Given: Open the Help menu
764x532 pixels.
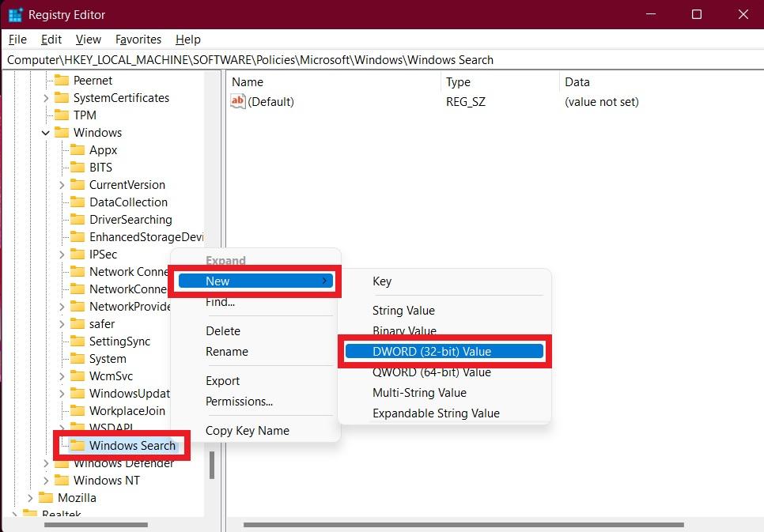Looking at the screenshot, I should click(x=188, y=39).
